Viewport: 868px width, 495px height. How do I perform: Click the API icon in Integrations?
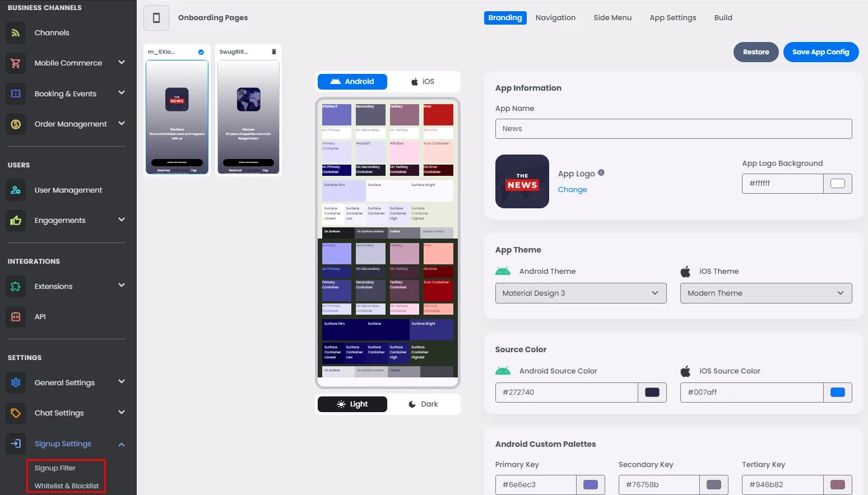coord(16,317)
